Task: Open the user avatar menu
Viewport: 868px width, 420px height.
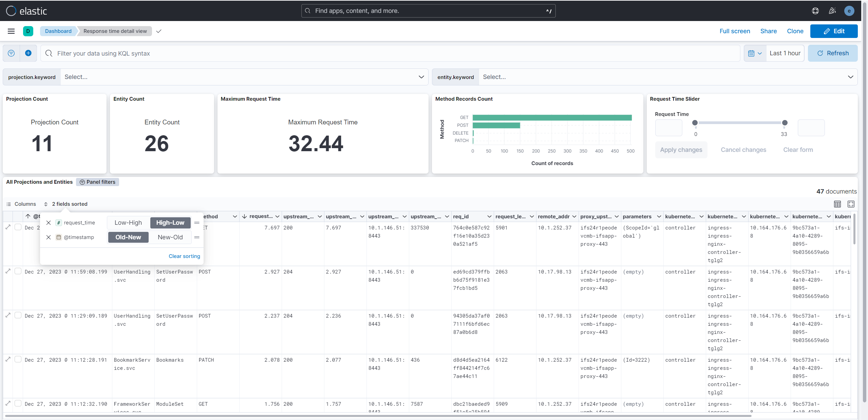Action: coord(849,11)
